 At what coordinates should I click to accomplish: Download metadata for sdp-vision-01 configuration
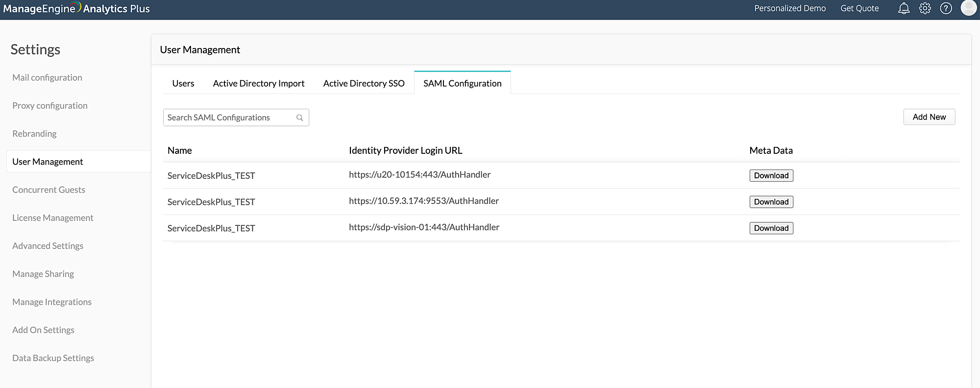[771, 228]
